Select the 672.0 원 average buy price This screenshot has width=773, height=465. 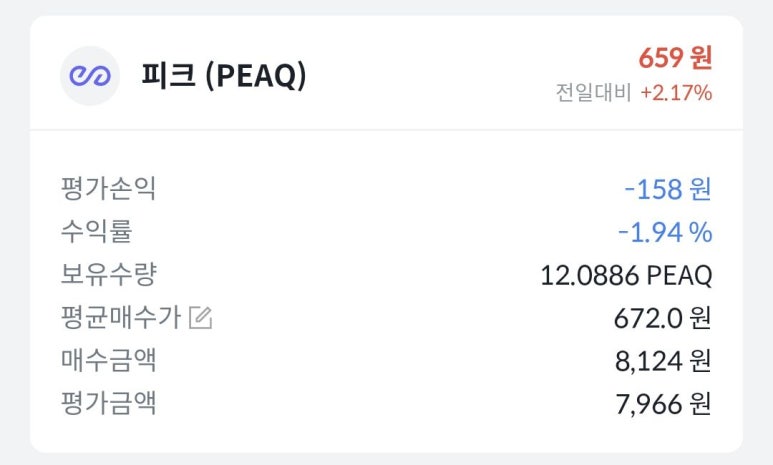point(662,318)
